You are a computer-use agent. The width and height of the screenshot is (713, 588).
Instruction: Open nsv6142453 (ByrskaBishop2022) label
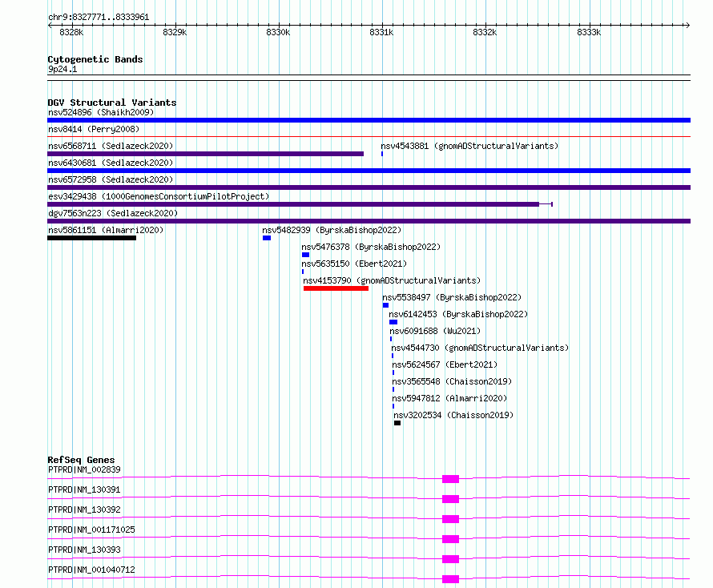click(x=458, y=314)
